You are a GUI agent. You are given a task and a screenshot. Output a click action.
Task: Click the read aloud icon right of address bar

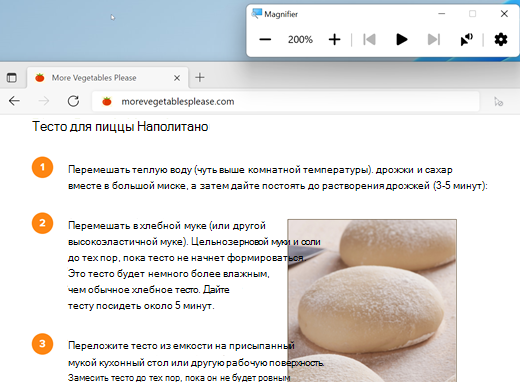coord(499,102)
